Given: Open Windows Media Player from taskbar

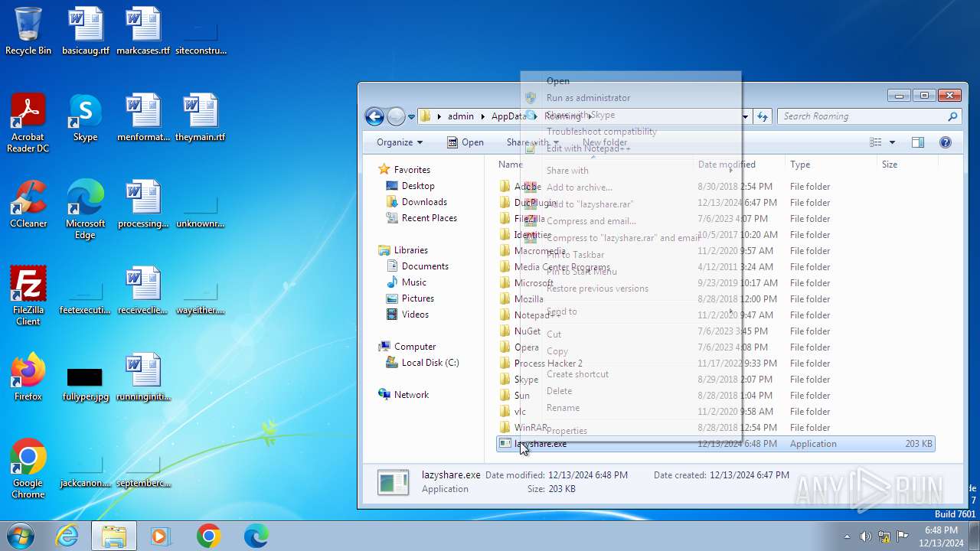Looking at the screenshot, I should [161, 536].
